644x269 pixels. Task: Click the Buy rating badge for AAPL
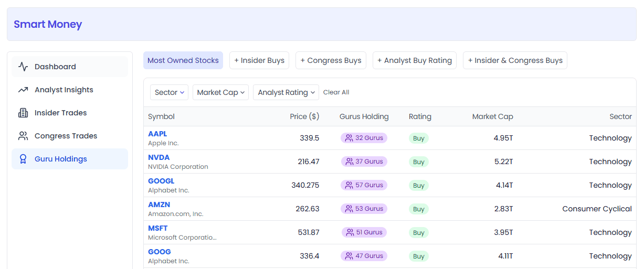[419, 138]
